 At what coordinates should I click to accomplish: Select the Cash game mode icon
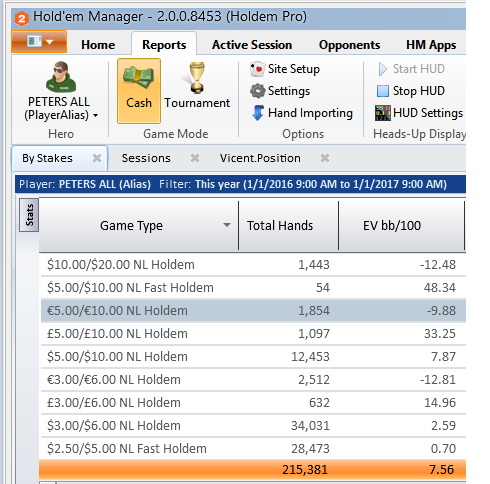139,77
